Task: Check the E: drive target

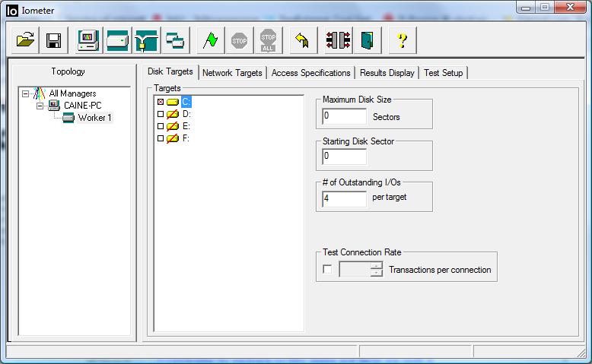Action: pyautogui.click(x=161, y=126)
